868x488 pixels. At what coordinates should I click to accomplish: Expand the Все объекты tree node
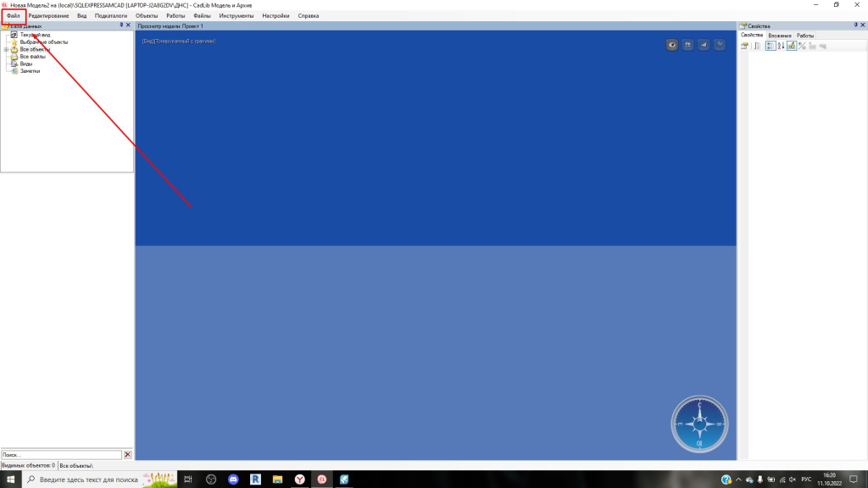click(x=6, y=49)
